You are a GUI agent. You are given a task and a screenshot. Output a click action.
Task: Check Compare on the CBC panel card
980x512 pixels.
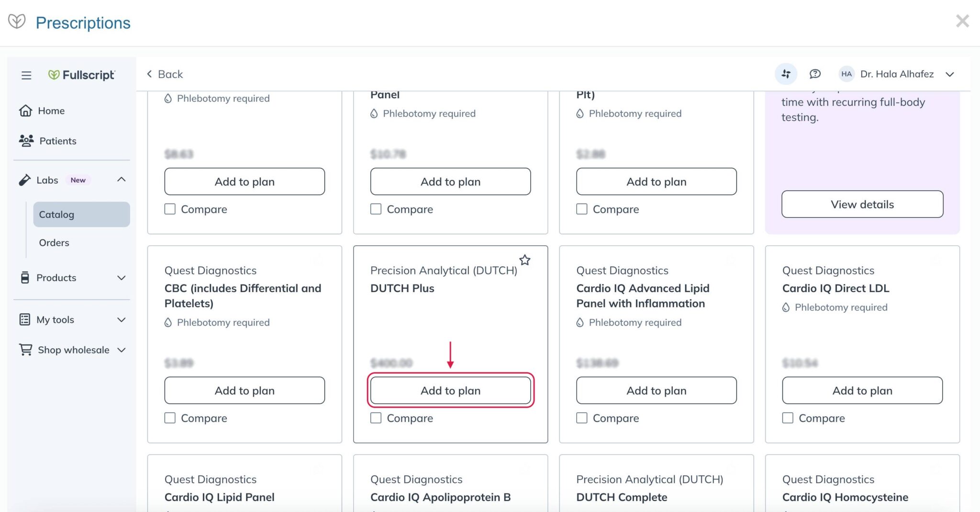point(170,418)
